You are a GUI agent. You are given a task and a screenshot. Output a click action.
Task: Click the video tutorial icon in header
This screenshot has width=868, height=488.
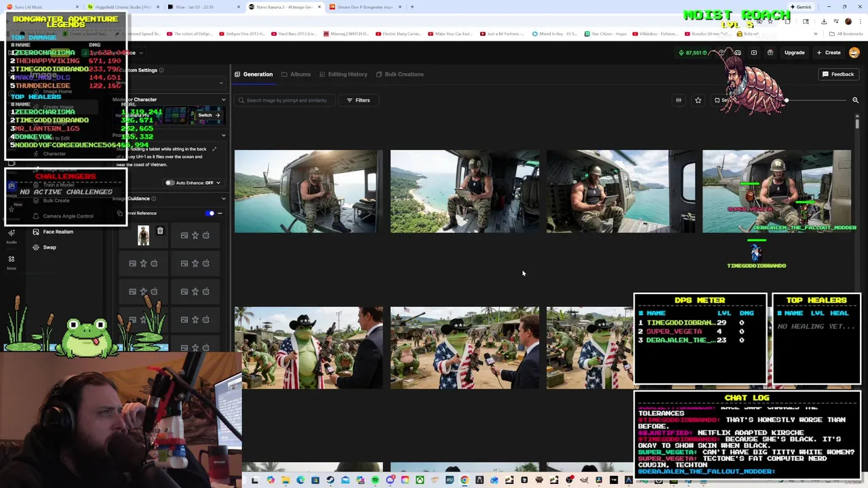click(x=753, y=52)
